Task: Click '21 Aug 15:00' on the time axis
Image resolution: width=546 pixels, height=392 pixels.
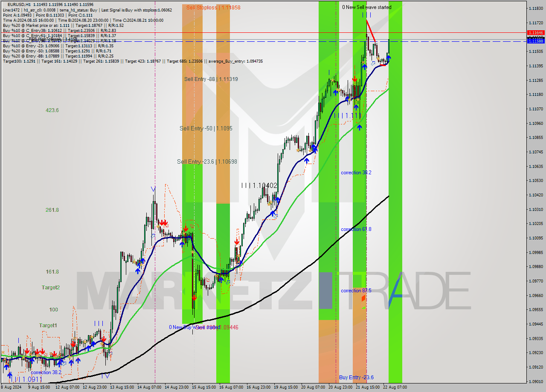Action: coord(368,387)
